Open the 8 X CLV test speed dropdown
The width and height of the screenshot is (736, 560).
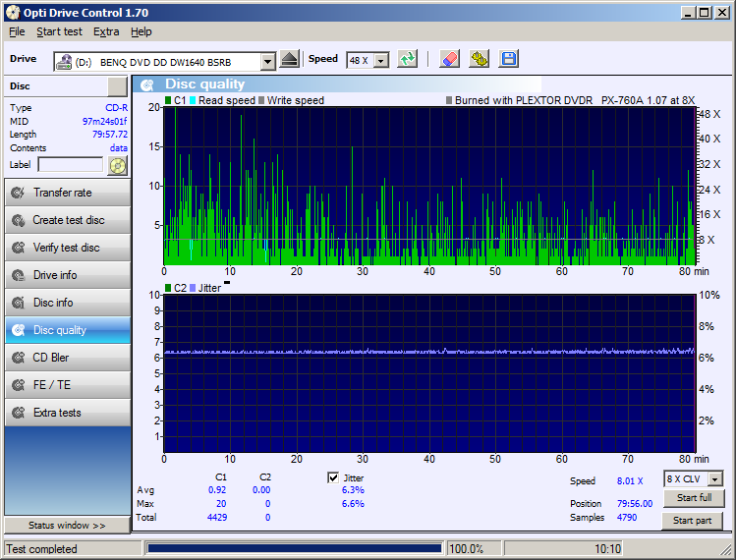(715, 478)
